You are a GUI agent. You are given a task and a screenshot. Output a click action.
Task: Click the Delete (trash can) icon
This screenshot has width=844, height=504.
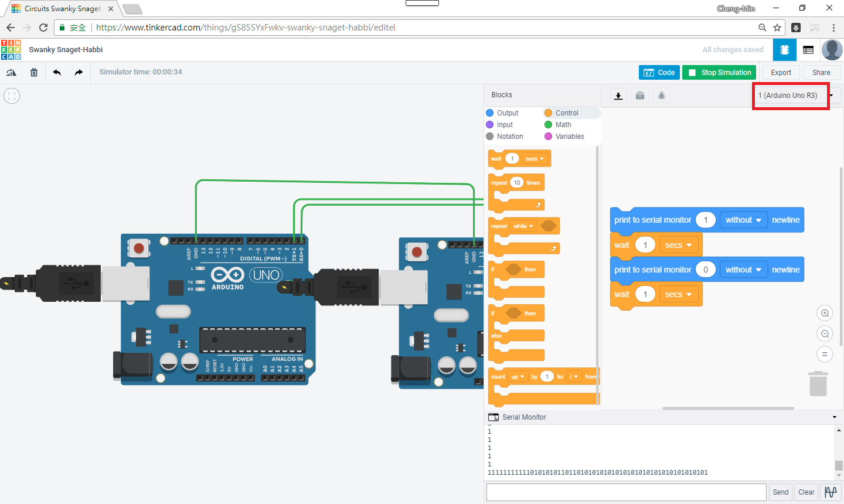(x=33, y=72)
